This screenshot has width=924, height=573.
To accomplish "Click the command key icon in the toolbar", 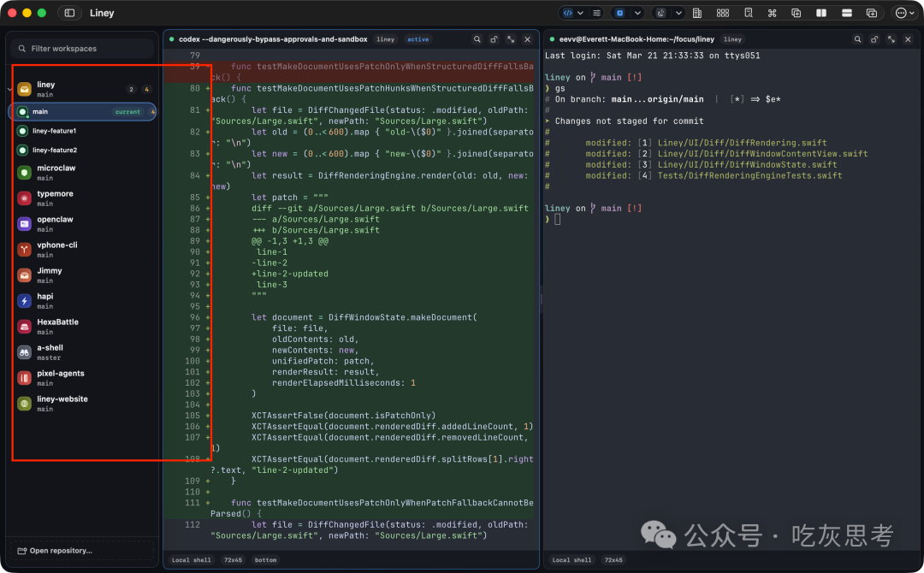I will [x=772, y=13].
